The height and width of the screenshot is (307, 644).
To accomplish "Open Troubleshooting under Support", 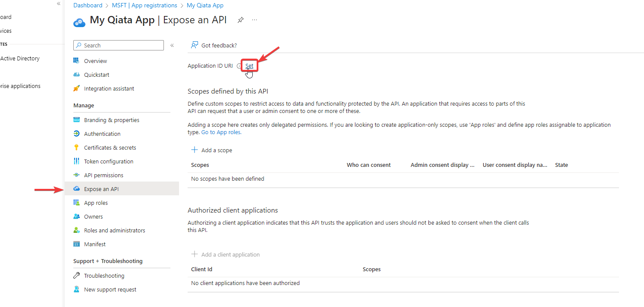I will pyautogui.click(x=104, y=275).
